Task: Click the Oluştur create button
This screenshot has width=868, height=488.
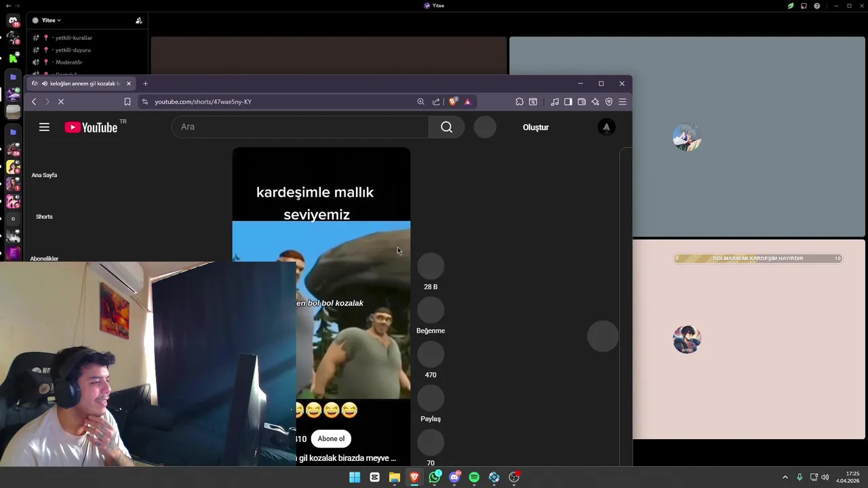Action: pos(536,127)
